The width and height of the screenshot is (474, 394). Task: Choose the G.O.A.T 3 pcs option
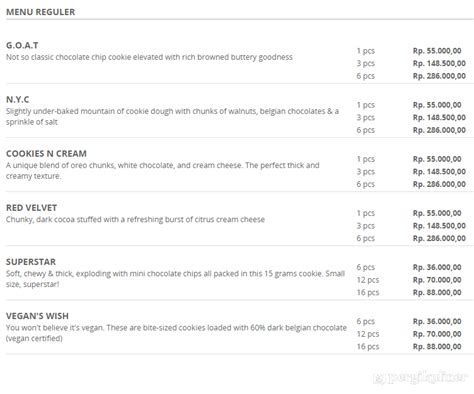(x=365, y=63)
